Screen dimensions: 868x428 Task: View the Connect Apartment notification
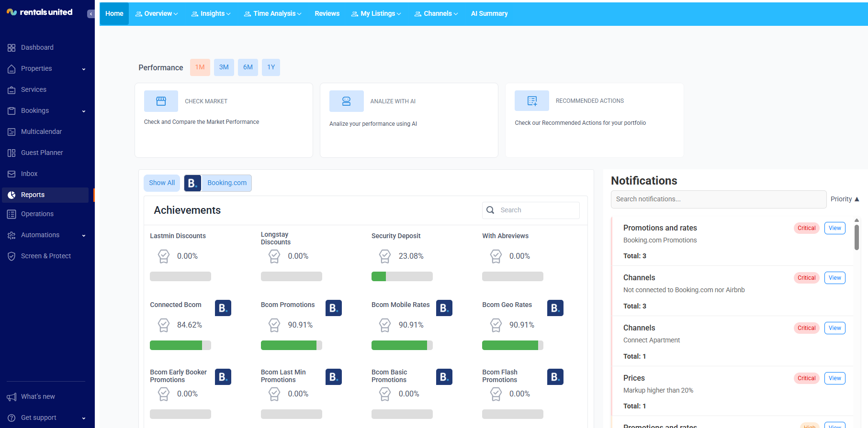[x=835, y=328]
